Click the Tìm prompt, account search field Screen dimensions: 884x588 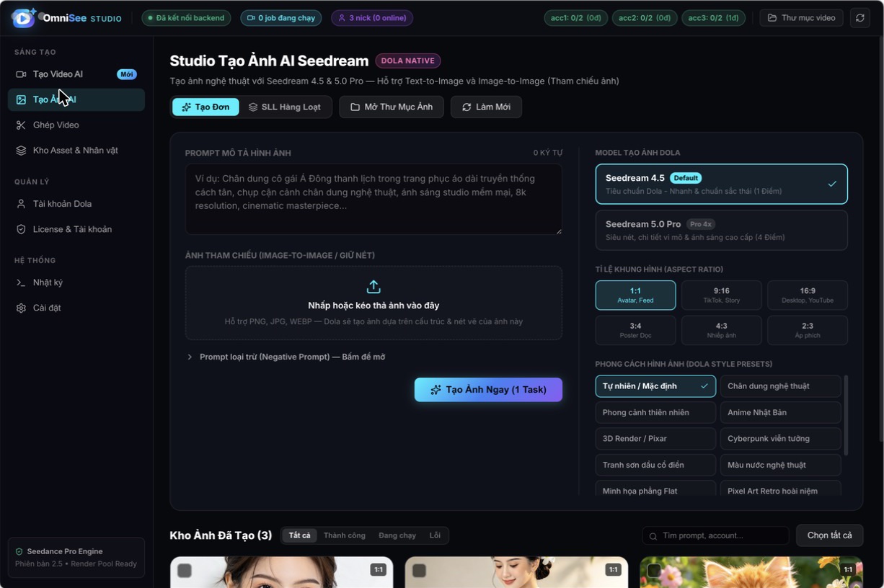(716, 535)
